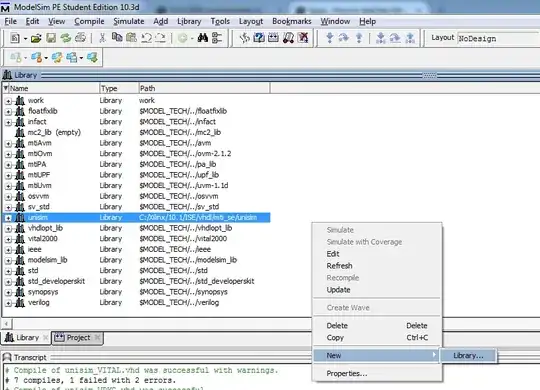Open the Bookmarks menu
540x390 pixels.
[x=292, y=21]
